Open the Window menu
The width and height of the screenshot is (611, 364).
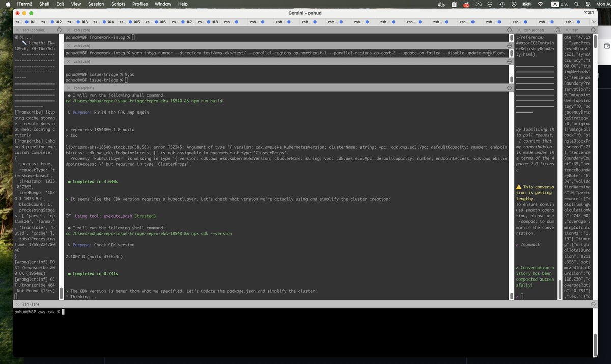(163, 4)
